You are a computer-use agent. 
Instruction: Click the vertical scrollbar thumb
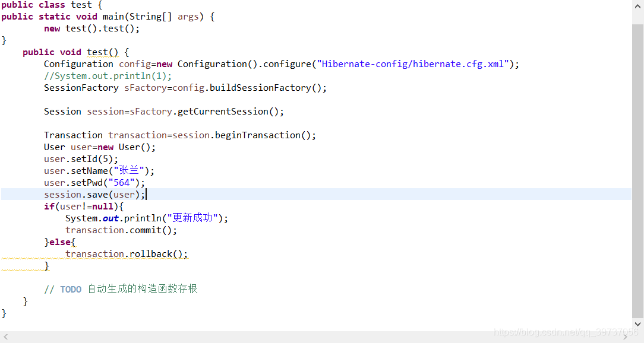tap(637, 171)
